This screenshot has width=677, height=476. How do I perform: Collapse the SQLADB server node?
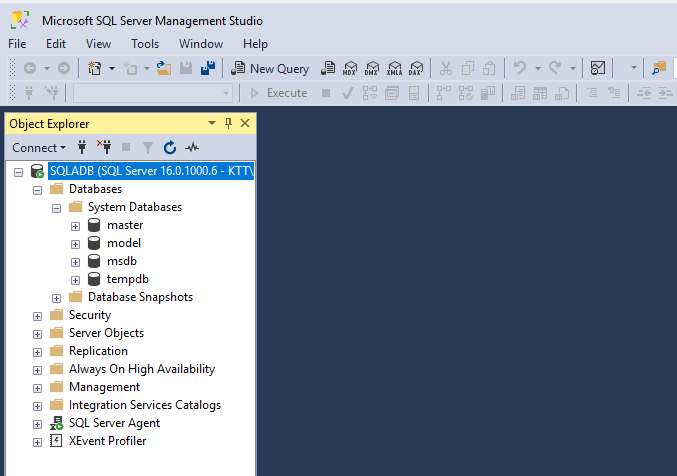[x=18, y=172]
